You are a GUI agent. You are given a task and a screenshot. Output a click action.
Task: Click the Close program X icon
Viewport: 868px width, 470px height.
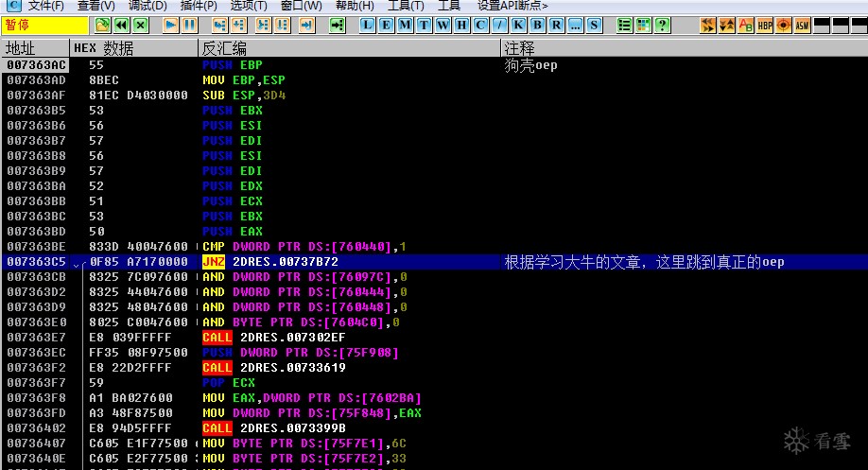click(x=141, y=25)
